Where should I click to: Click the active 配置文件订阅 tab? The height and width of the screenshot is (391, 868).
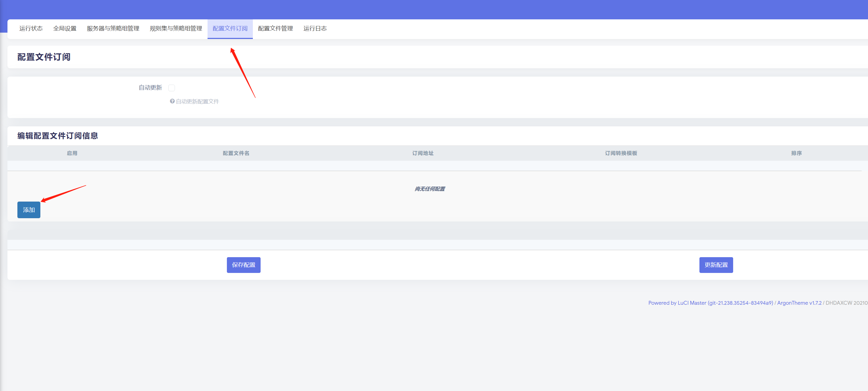tap(230, 29)
